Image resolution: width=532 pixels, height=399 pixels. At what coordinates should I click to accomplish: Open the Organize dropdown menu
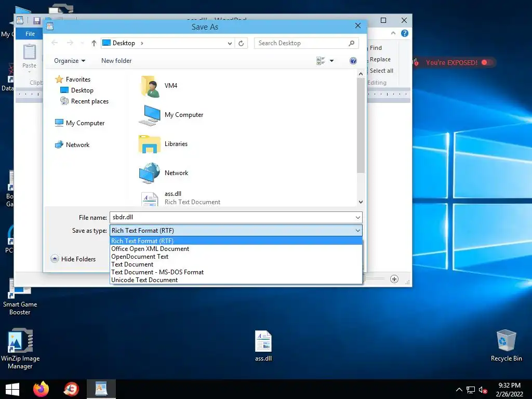click(x=70, y=61)
